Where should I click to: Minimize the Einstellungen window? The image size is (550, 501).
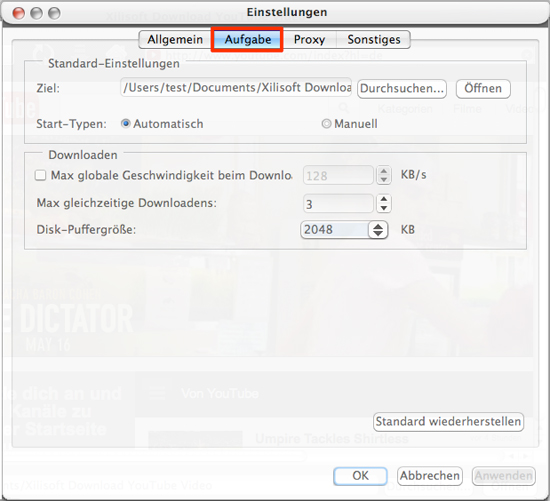tap(36, 13)
